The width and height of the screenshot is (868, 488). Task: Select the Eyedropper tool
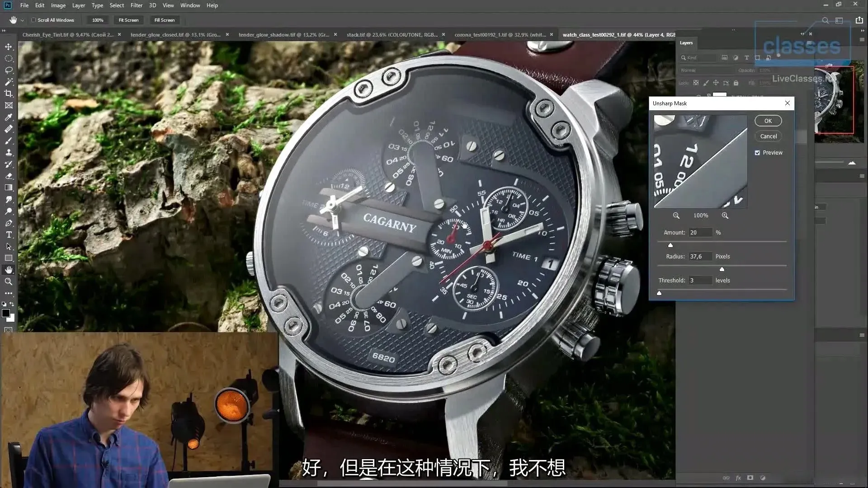click(x=9, y=117)
